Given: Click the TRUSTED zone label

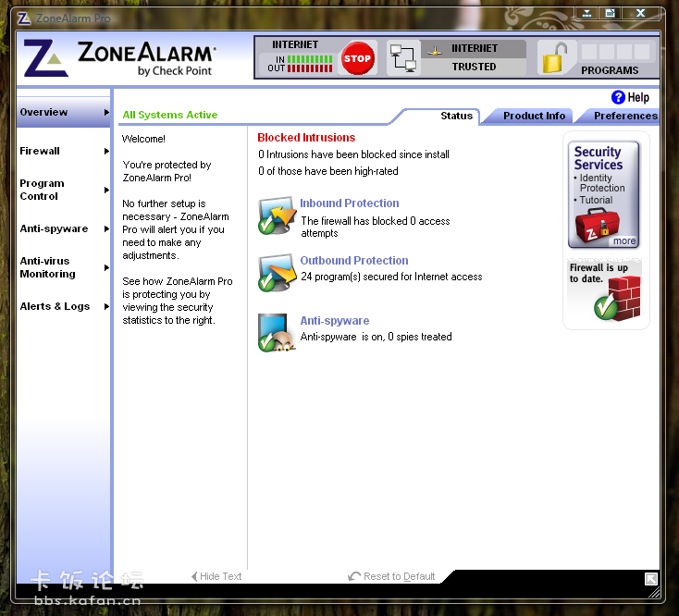Looking at the screenshot, I should coord(474,67).
